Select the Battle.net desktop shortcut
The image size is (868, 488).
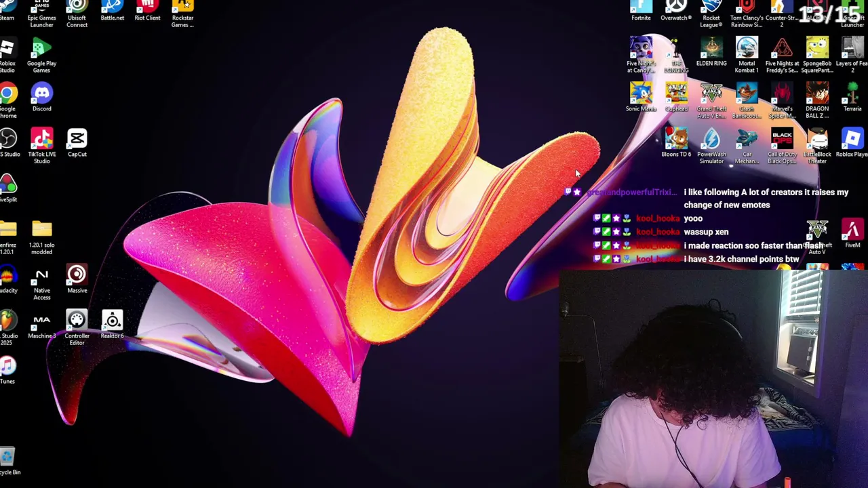(112, 10)
